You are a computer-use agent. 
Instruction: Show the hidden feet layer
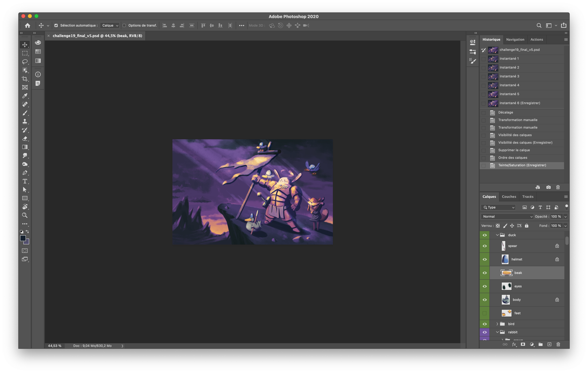pyautogui.click(x=485, y=313)
